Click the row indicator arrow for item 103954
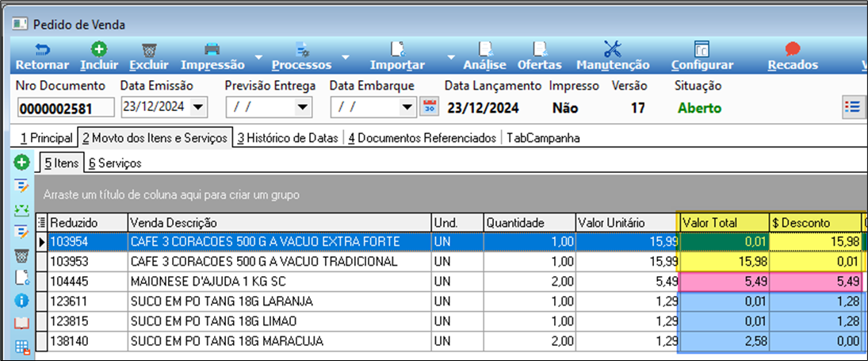This screenshot has height=361, width=868. (42, 242)
